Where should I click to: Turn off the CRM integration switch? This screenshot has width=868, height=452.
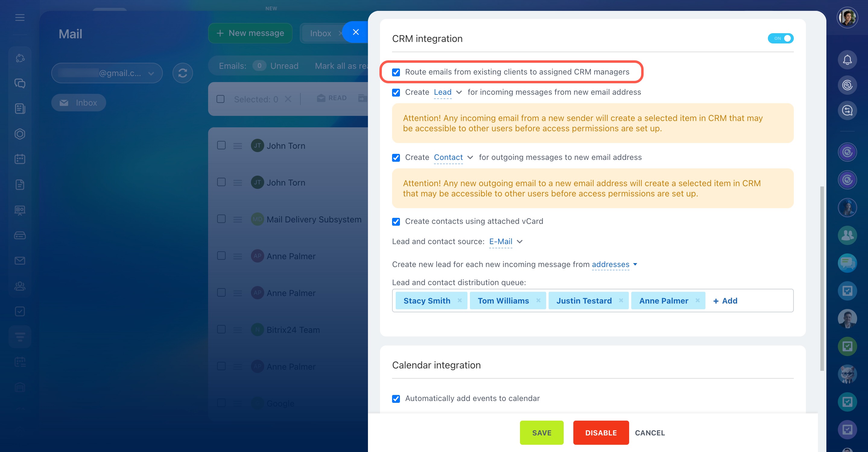pyautogui.click(x=781, y=38)
